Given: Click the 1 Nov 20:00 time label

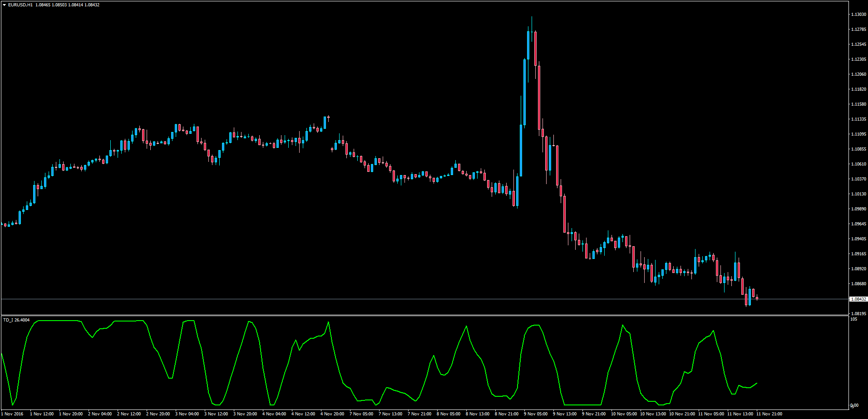Looking at the screenshot, I should click(71, 414).
